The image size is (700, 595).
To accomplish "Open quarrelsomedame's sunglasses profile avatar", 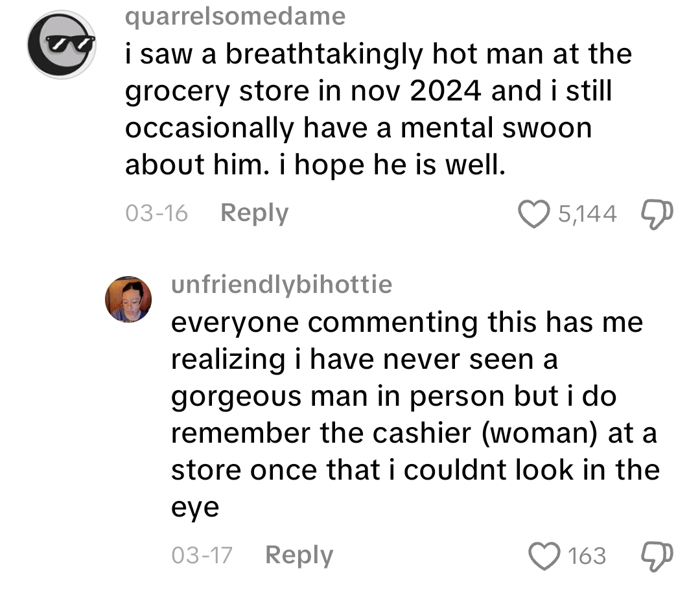I will point(62,45).
